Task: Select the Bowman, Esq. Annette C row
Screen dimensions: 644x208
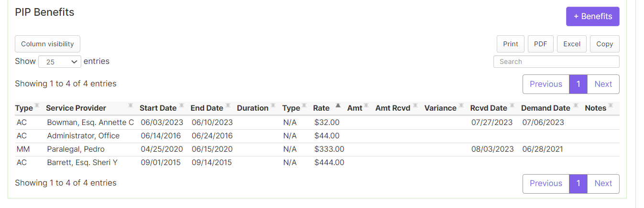Action: [x=317, y=123]
